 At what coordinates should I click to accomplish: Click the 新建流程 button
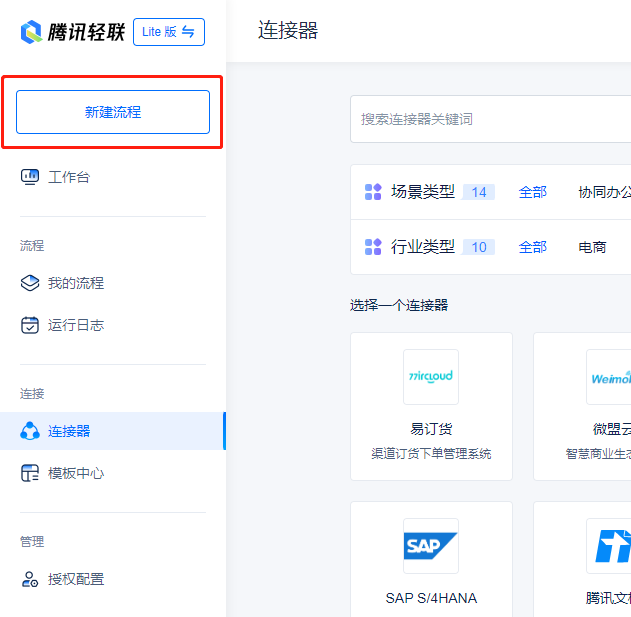[x=113, y=112]
